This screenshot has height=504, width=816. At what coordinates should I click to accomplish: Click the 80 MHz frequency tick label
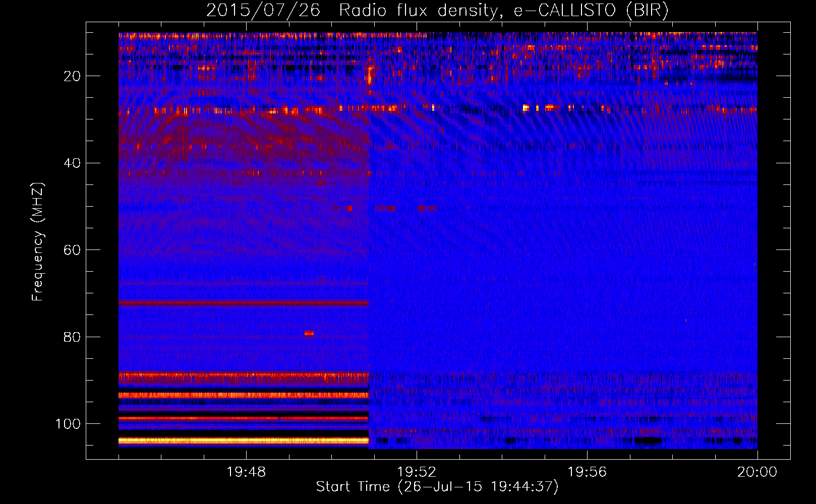72,337
